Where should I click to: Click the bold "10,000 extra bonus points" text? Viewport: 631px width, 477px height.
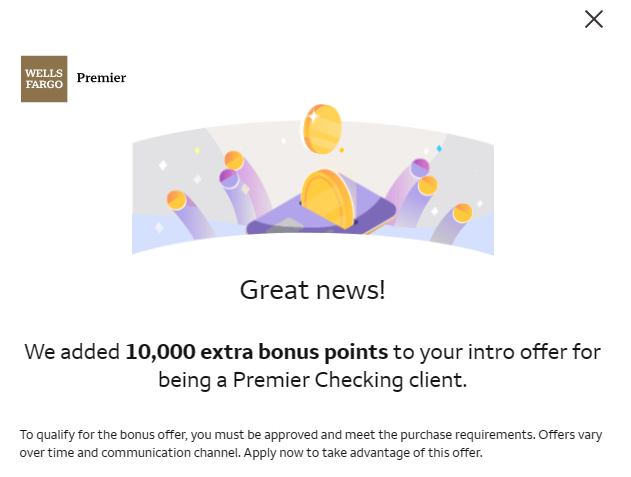[256, 352]
